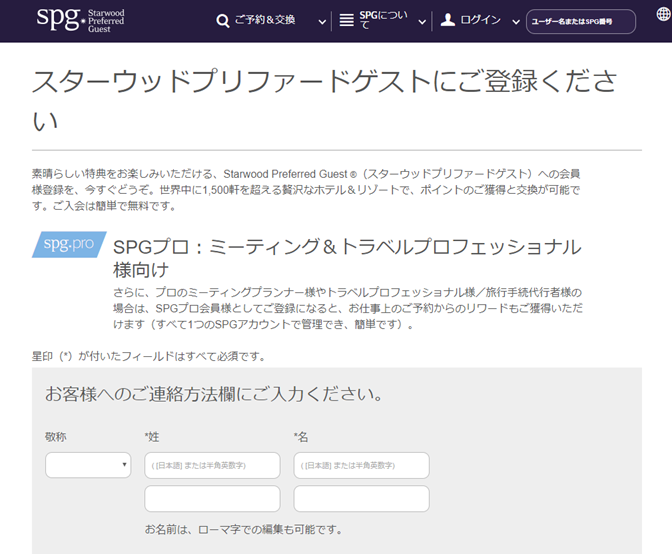This screenshot has height=554, width=672.
Task: Click the スターウッドプリファードゲストにご登録ください page title
Action: point(324,100)
